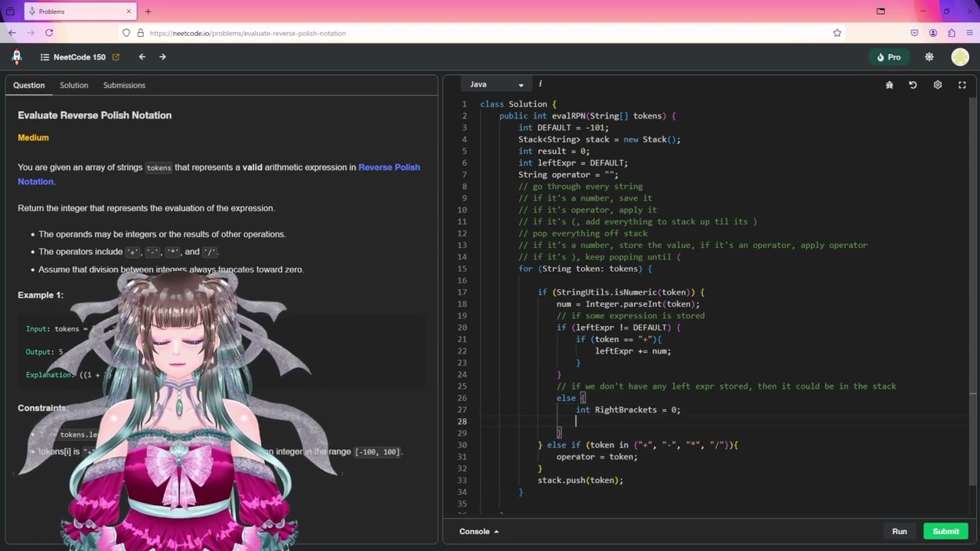Toggle fullscreen editor mode
Screen dimensions: 980x551
coord(962,85)
